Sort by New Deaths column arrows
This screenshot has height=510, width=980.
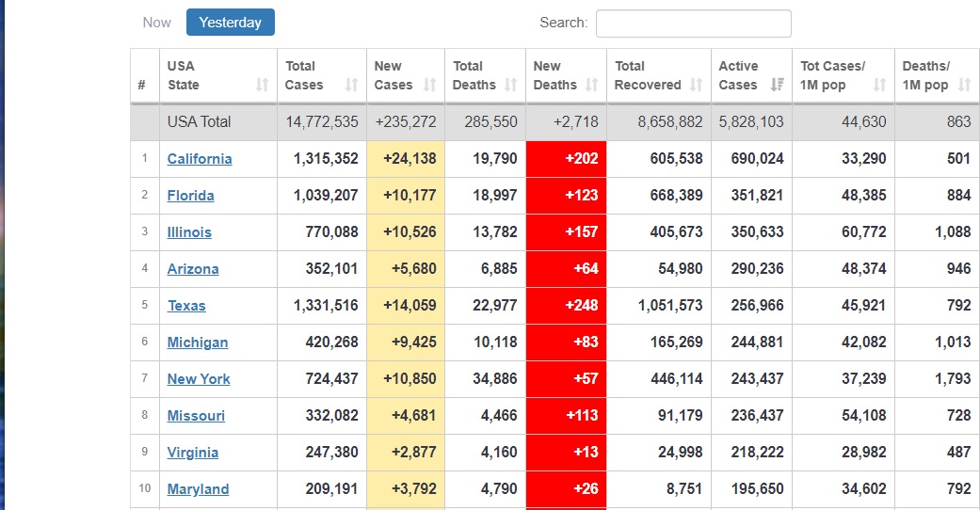point(591,85)
